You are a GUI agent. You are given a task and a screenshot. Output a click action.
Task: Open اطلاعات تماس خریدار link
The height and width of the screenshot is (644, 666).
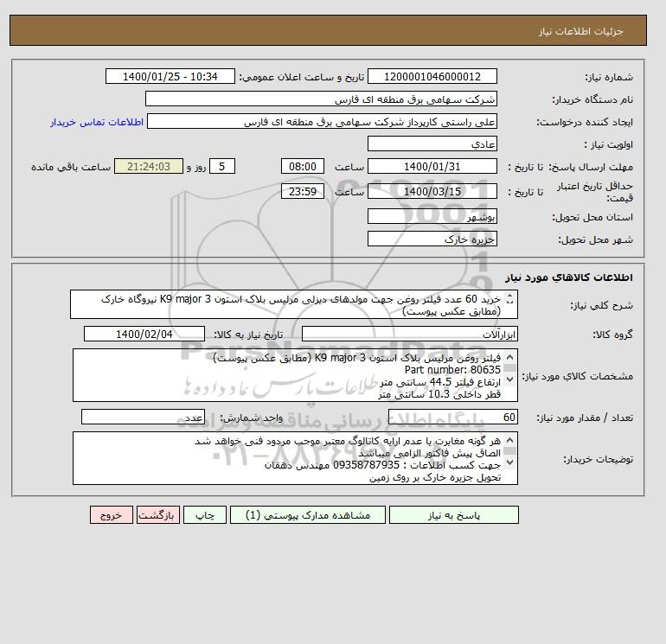(x=97, y=122)
